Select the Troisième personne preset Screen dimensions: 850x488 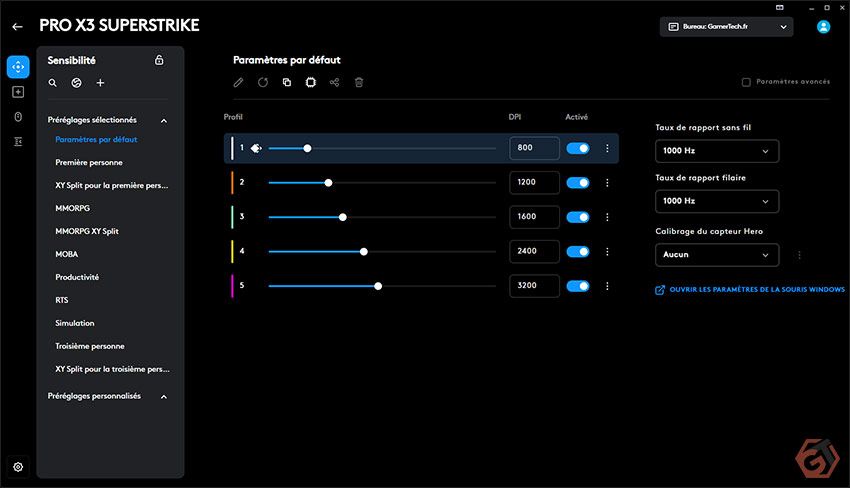pyautogui.click(x=90, y=346)
